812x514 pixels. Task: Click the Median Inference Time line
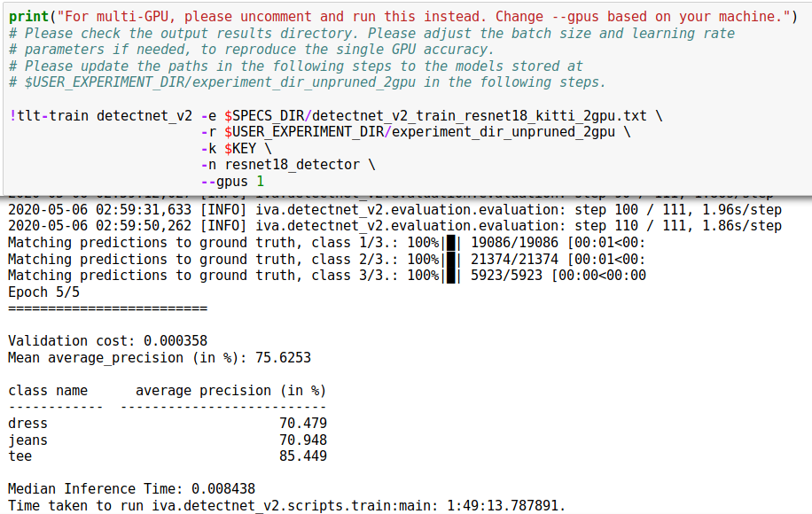tap(131, 489)
